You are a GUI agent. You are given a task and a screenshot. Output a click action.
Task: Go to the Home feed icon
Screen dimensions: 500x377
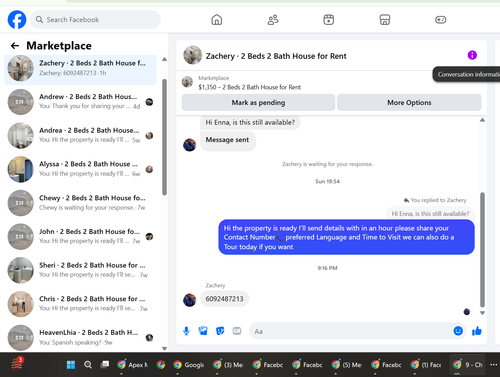[x=217, y=20]
